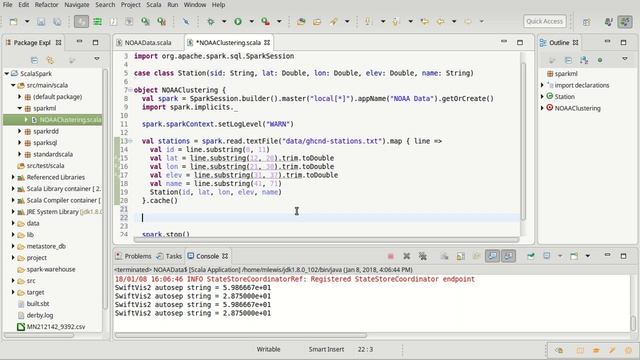Open the Window menu
The width and height of the screenshot is (640, 360).
pos(195,5)
